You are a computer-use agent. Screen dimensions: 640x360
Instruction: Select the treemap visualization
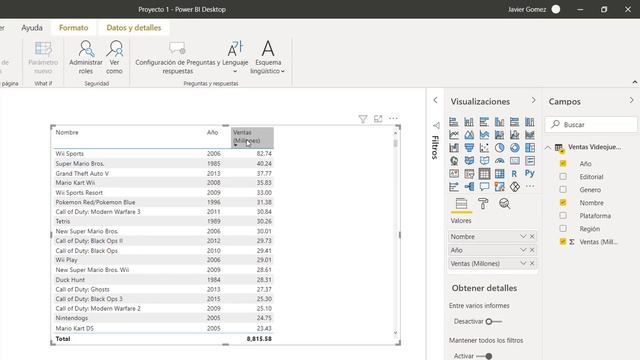click(x=530, y=148)
